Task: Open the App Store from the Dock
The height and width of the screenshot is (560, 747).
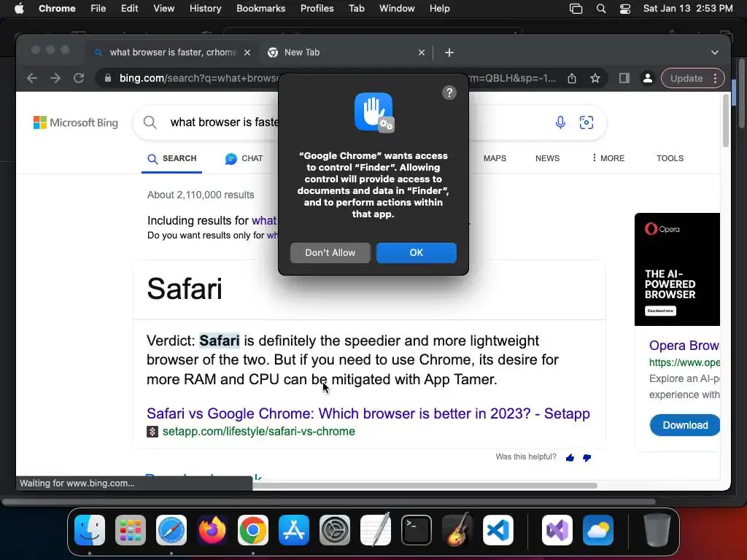Action: 294,530
